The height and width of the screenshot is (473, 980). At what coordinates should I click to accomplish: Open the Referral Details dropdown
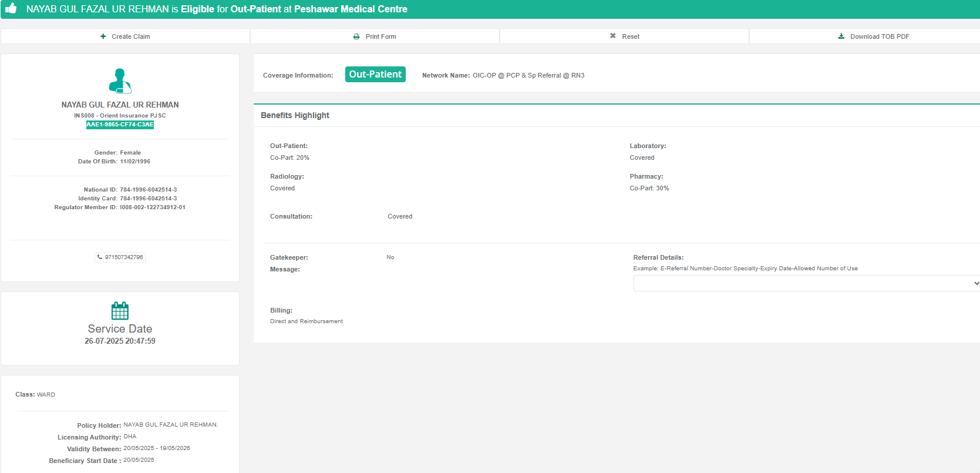click(804, 283)
